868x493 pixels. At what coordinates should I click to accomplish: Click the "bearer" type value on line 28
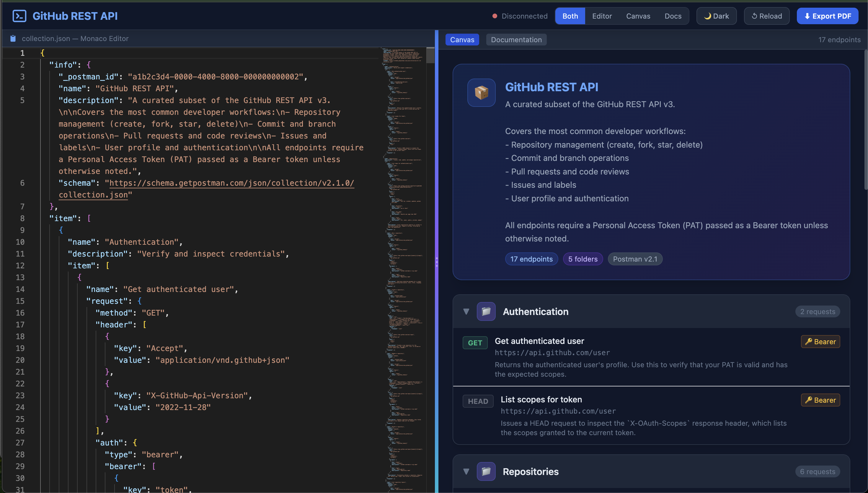click(x=160, y=454)
